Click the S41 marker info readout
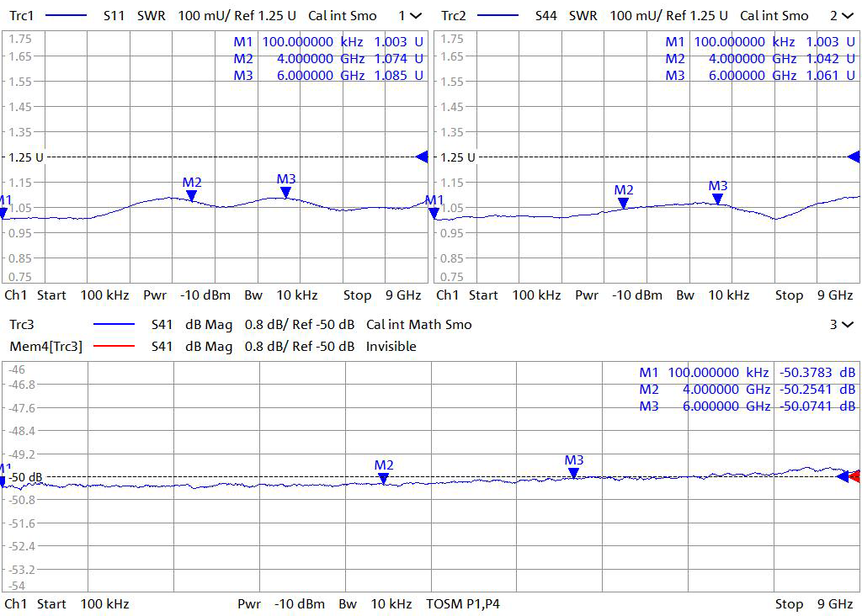Screen dimensions: 862x616 (x=747, y=390)
